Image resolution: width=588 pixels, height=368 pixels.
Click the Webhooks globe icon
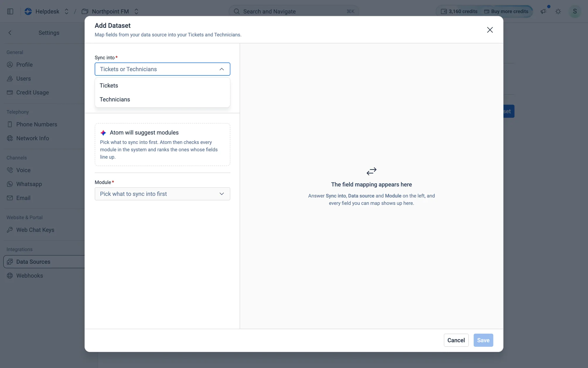pos(10,276)
